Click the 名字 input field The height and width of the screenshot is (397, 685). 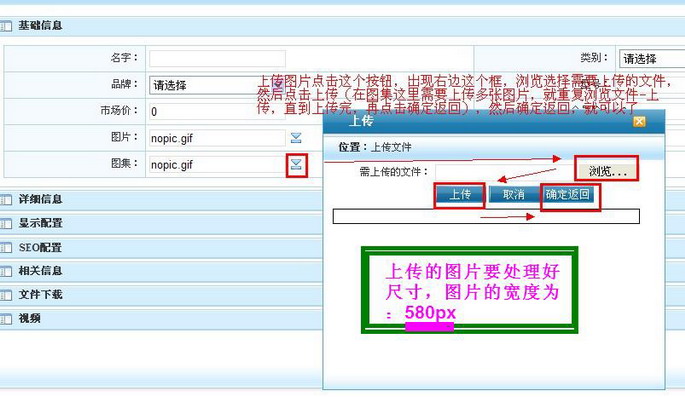(x=217, y=58)
